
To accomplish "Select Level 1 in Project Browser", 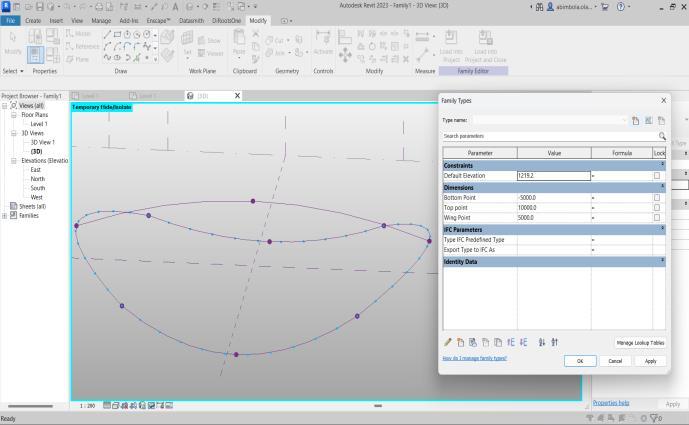I will (39, 124).
